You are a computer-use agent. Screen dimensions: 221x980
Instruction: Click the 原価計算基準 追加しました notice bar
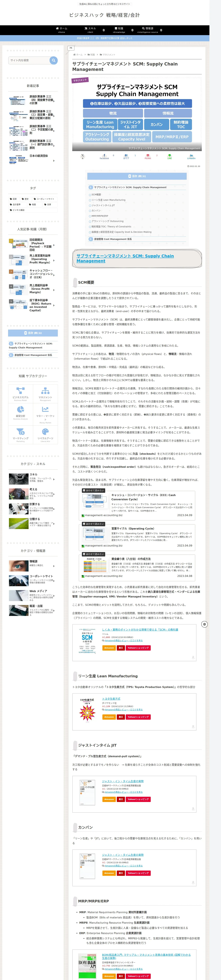click(x=105, y=38)
